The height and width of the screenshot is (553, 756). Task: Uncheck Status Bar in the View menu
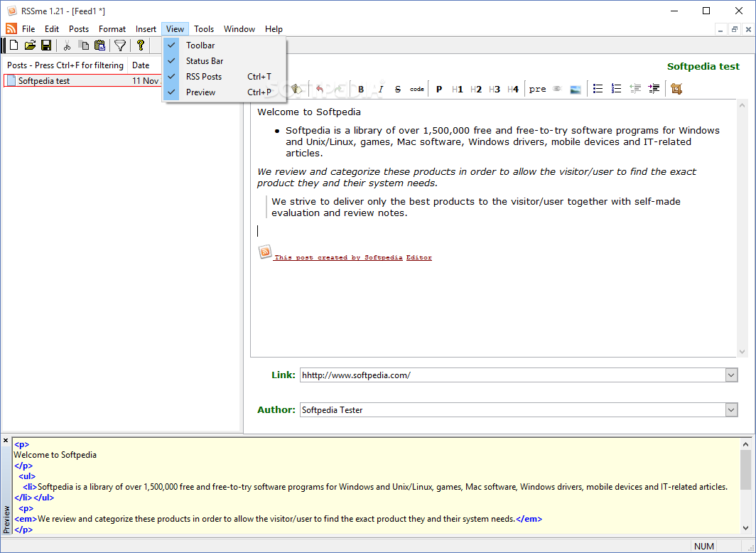pos(225,60)
